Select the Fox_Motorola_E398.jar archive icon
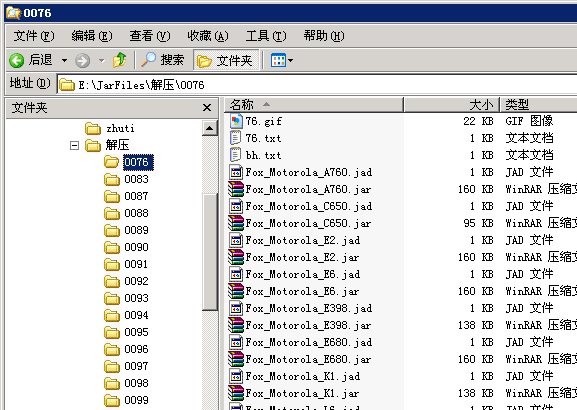The width and height of the screenshot is (577, 410). pyautogui.click(x=236, y=325)
